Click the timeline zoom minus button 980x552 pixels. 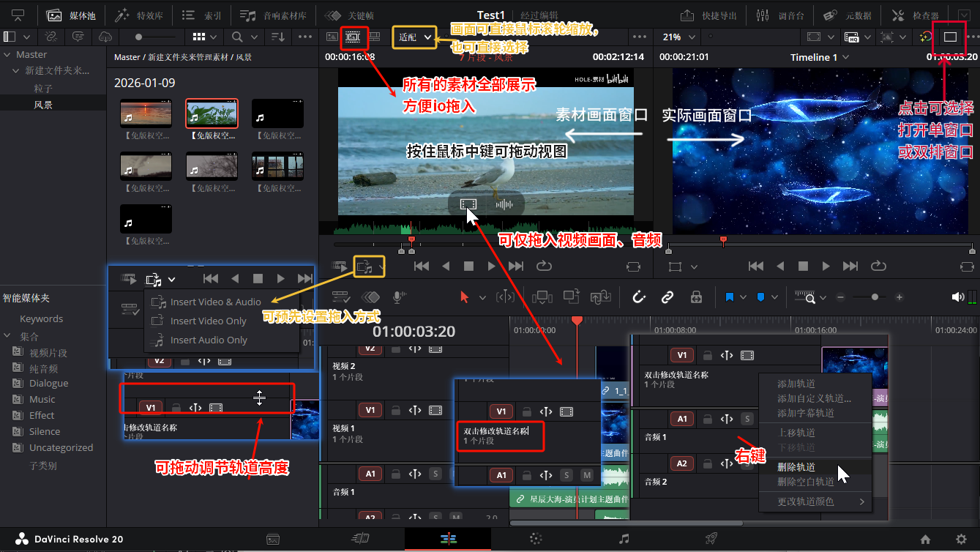840,297
